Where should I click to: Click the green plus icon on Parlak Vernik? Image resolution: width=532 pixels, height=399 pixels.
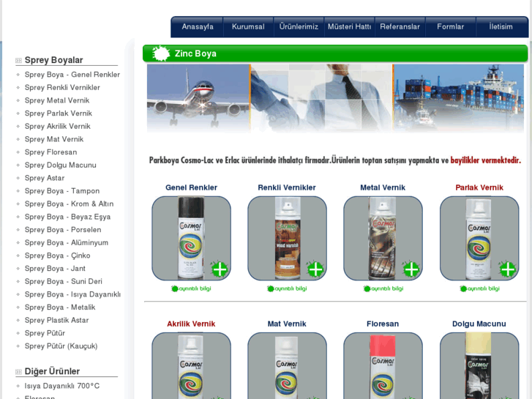click(507, 269)
